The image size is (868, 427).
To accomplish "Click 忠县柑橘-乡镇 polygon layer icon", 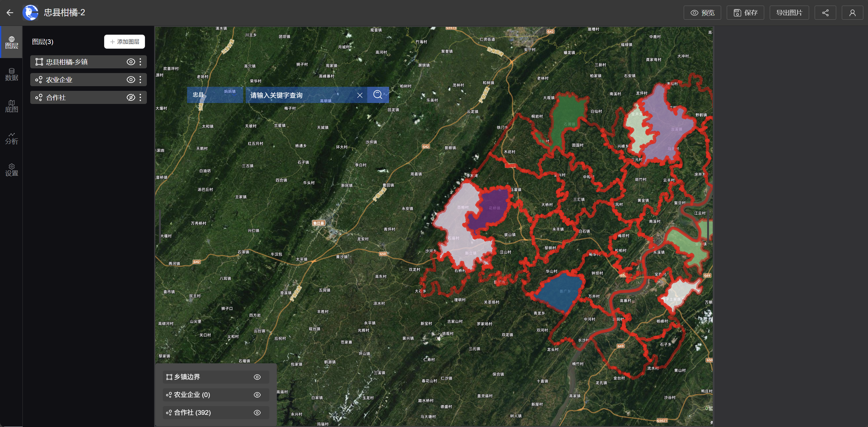I will tap(39, 62).
